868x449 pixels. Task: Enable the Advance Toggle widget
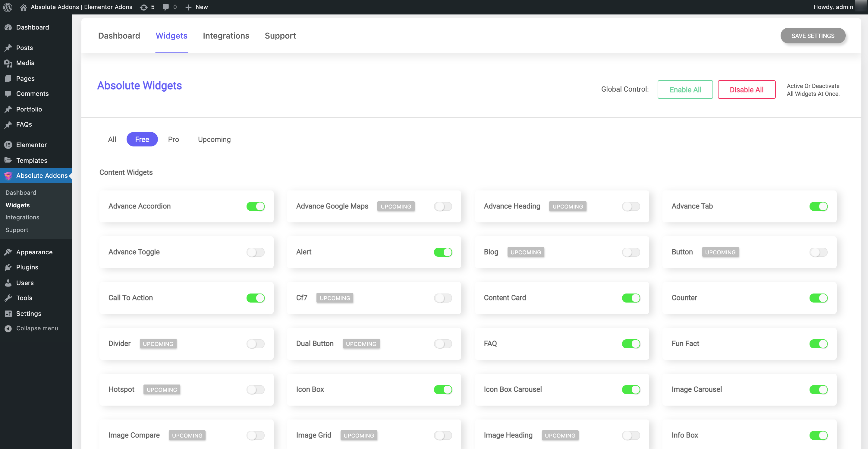[255, 252]
